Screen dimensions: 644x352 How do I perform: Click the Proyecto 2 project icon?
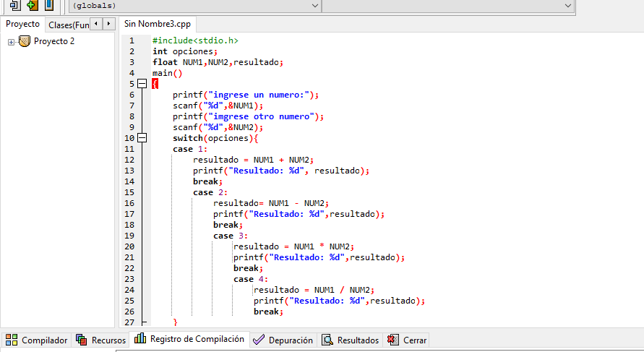click(25, 41)
